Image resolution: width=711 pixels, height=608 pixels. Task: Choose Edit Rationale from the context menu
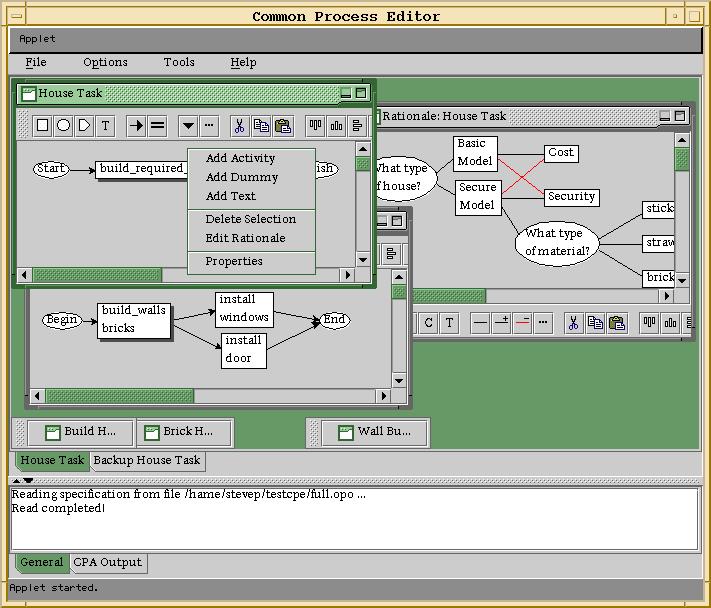(x=245, y=238)
